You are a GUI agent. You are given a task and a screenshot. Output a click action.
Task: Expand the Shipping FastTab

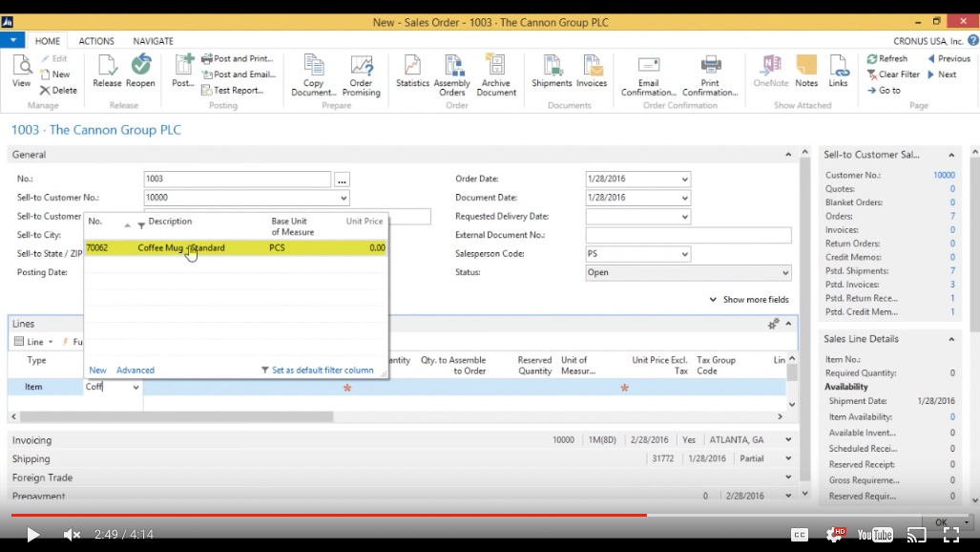[x=788, y=458]
